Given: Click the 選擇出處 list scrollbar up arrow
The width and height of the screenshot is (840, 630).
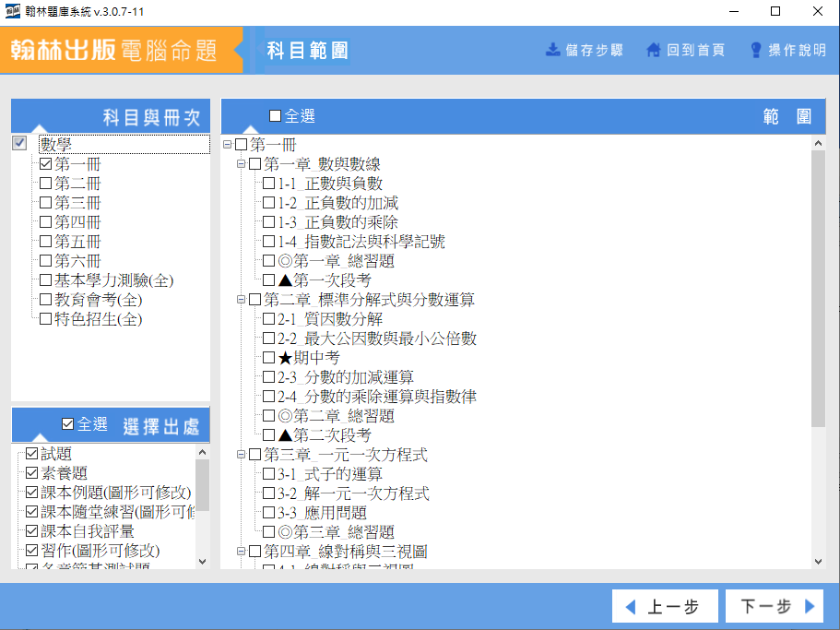Looking at the screenshot, I should (203, 452).
